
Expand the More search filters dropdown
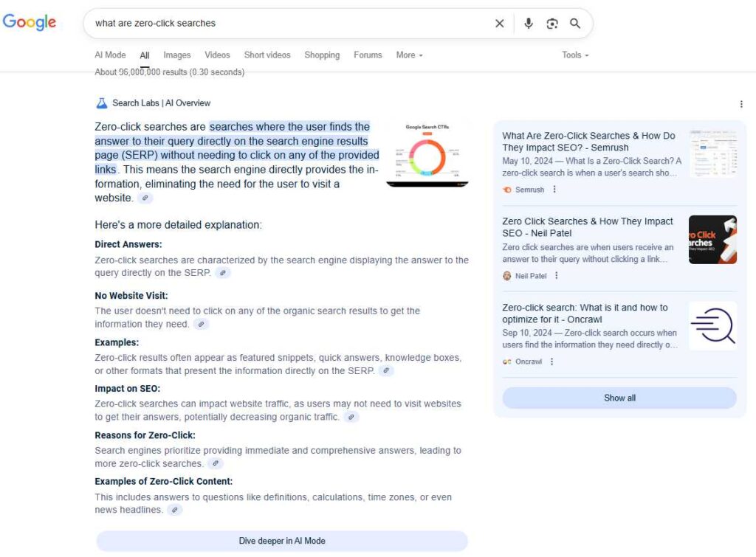(x=409, y=55)
